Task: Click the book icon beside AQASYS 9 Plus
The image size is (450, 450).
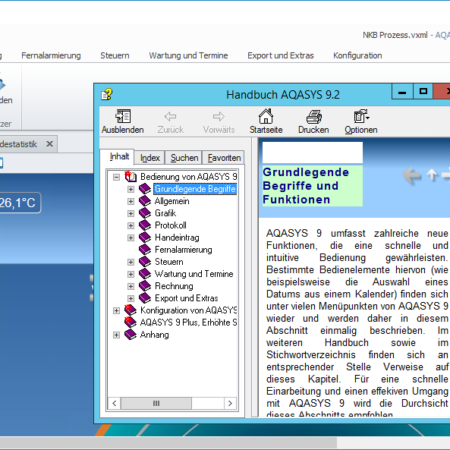Action: coord(130,322)
